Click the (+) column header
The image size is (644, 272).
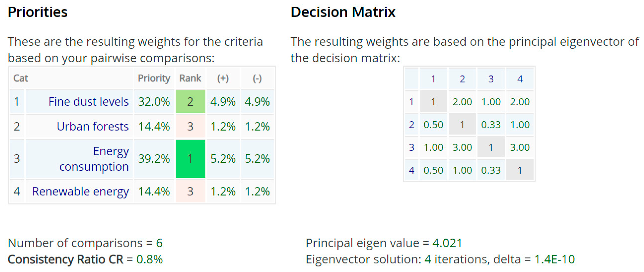pos(223,79)
